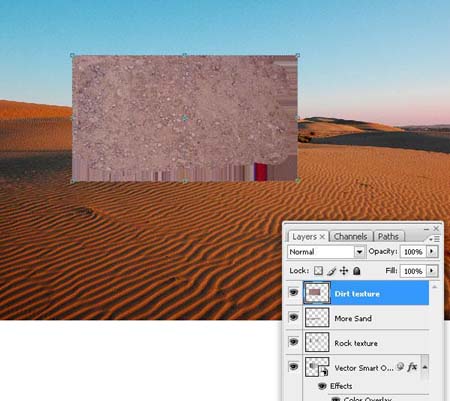450x401 pixels.
Task: Click the red patch in dirt texture
Action: [x=261, y=172]
